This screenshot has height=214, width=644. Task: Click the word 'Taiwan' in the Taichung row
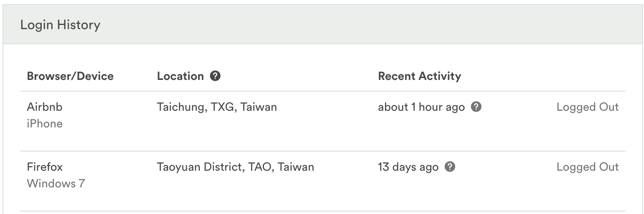(259, 107)
